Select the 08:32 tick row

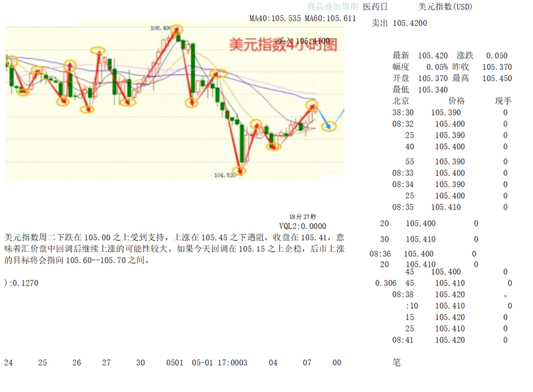click(x=450, y=124)
